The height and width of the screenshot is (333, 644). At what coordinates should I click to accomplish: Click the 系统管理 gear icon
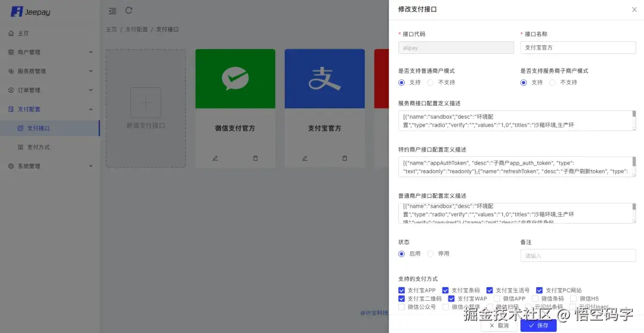(11, 166)
